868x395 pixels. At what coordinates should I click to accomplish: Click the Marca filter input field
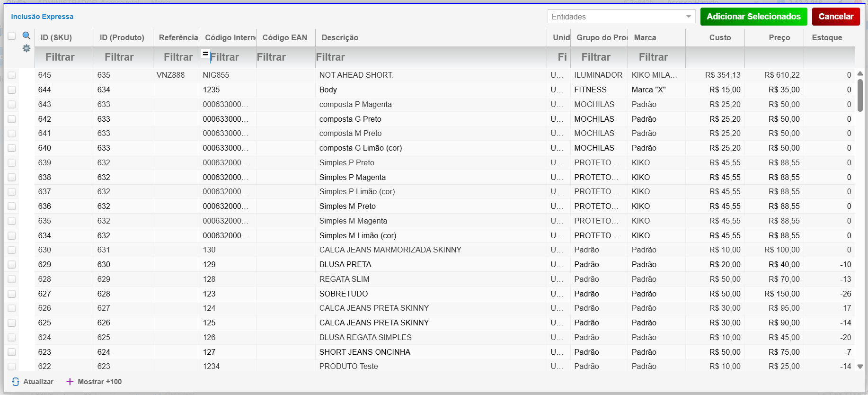(x=656, y=57)
